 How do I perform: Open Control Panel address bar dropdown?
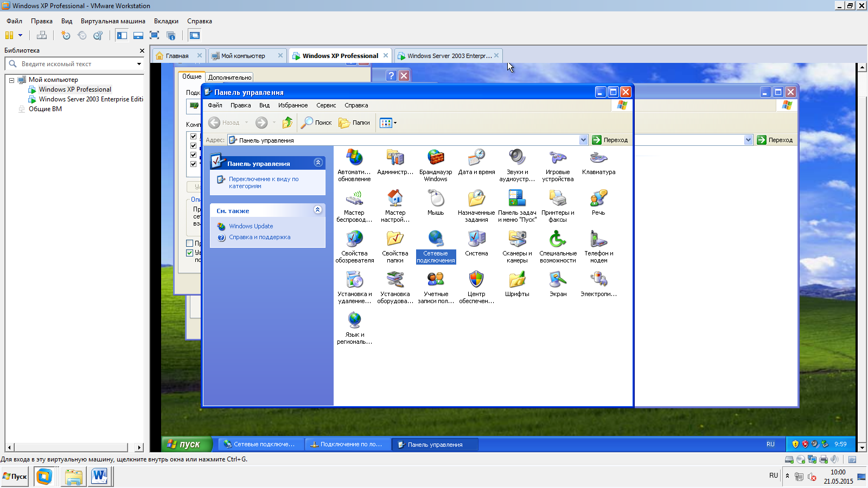pyautogui.click(x=584, y=140)
